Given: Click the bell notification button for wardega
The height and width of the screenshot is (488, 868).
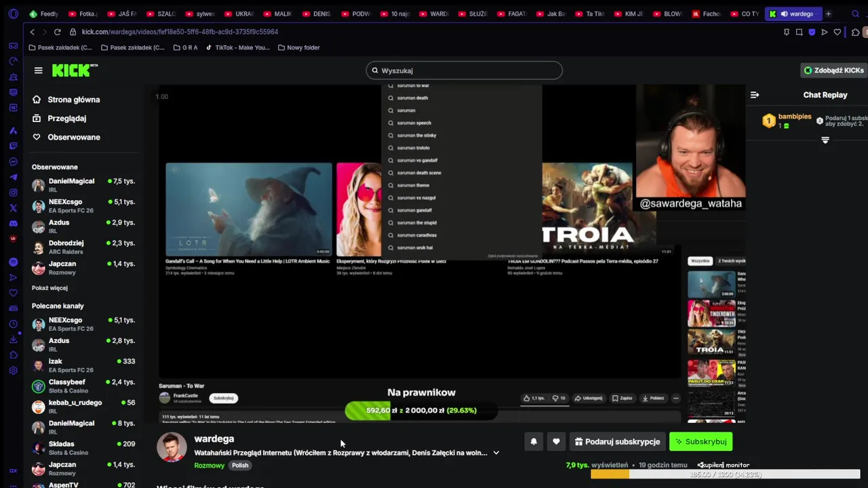Looking at the screenshot, I should 534,441.
